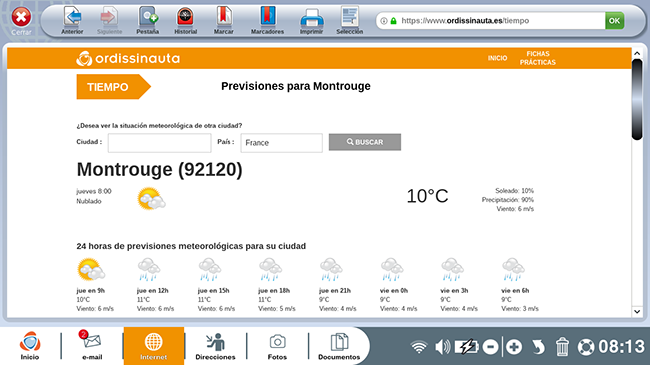Click the vertical scrollbar thumb
Viewport: 650px width, 365px height.
click(637, 100)
